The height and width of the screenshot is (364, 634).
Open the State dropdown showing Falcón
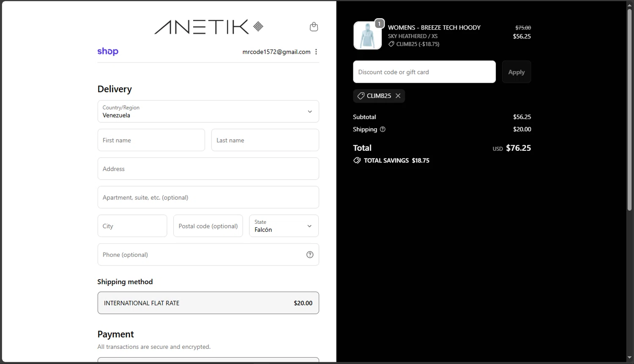[x=284, y=226]
